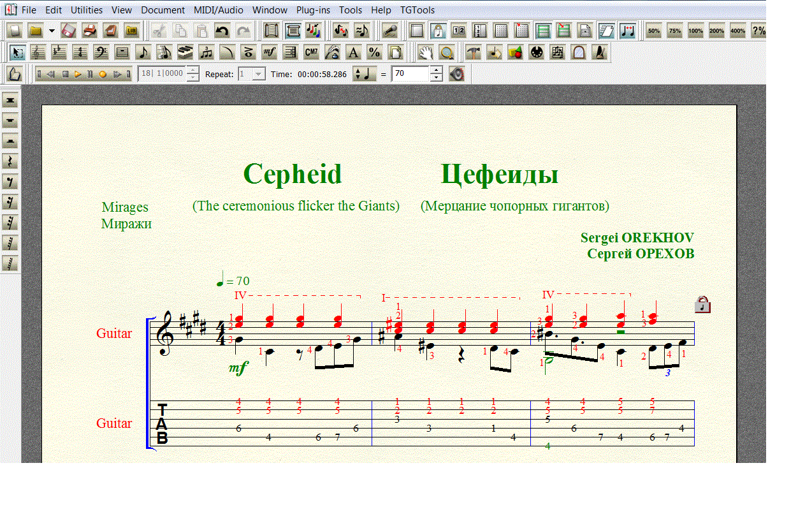Choose the quarter rest in the rests palette
The image size is (812, 521).
10,161
